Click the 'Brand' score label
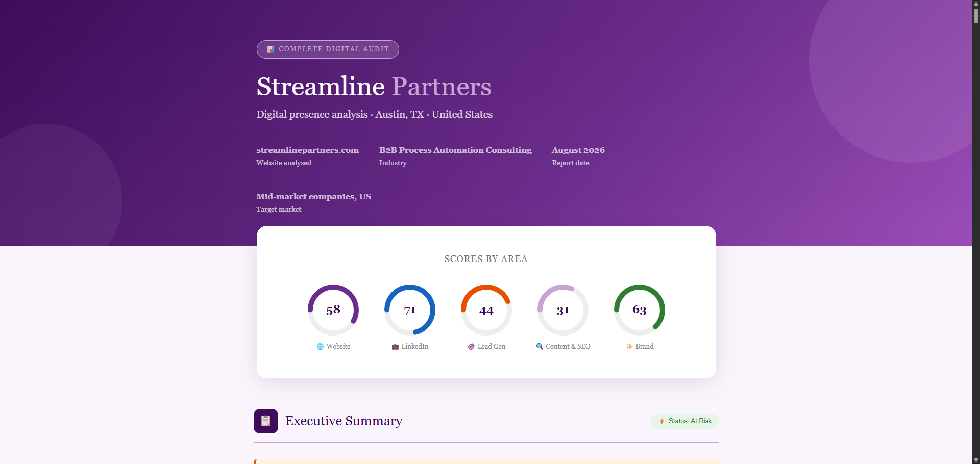 tap(645, 347)
